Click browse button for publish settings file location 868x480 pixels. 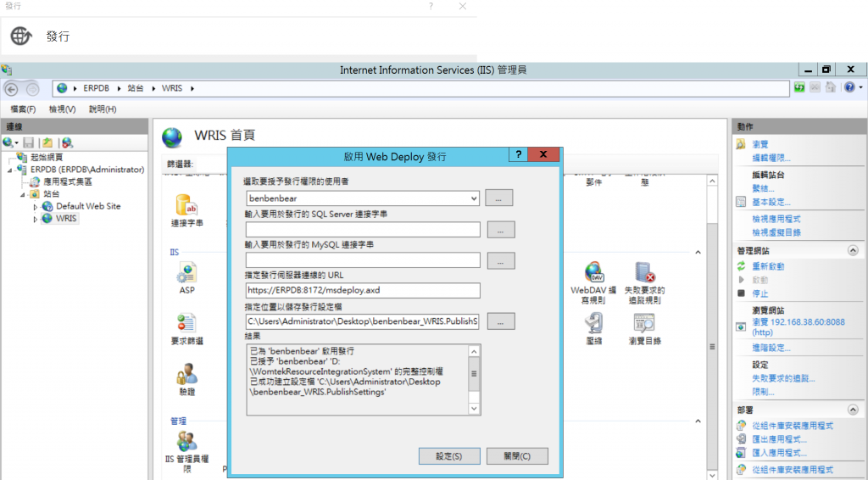click(x=501, y=321)
